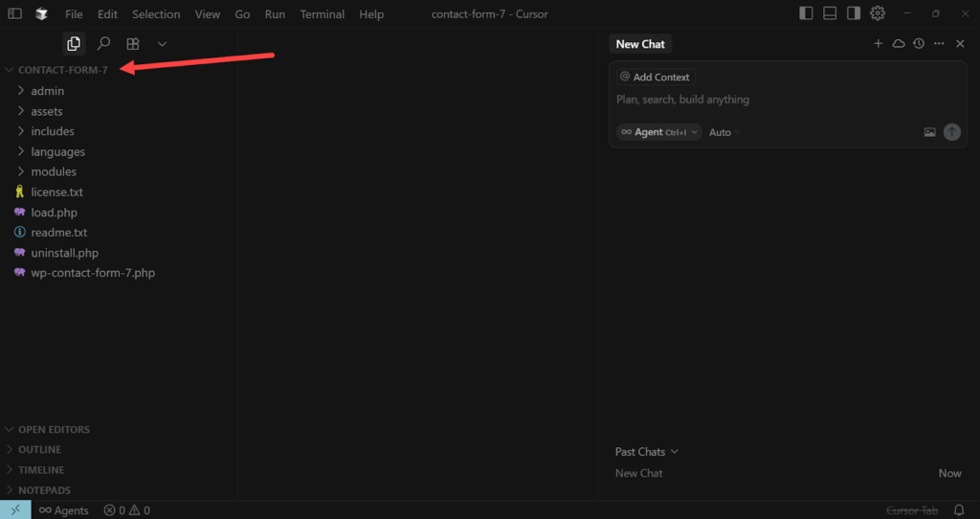Open the Go menu
The image size is (980, 519).
[242, 13]
